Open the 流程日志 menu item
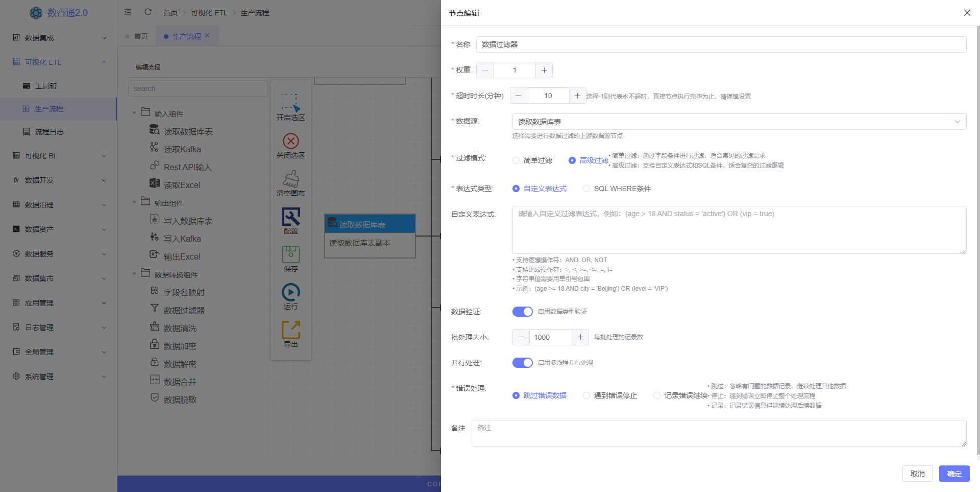The width and height of the screenshot is (980, 492). click(x=59, y=132)
